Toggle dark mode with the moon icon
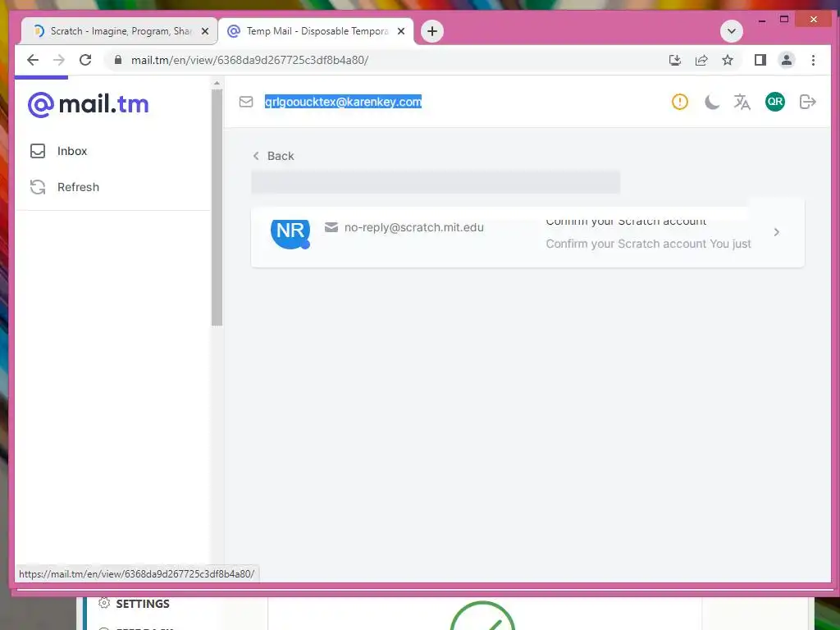Image resolution: width=840 pixels, height=630 pixels. coord(711,102)
